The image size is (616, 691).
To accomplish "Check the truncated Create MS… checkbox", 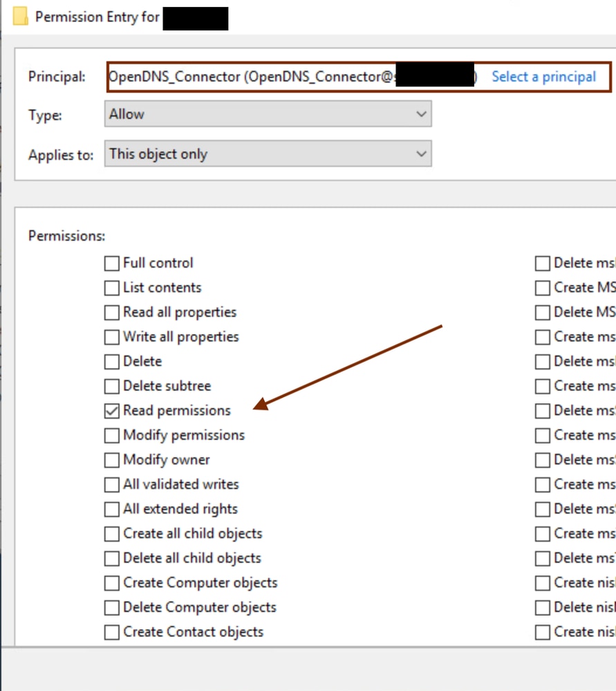I will click(x=543, y=288).
